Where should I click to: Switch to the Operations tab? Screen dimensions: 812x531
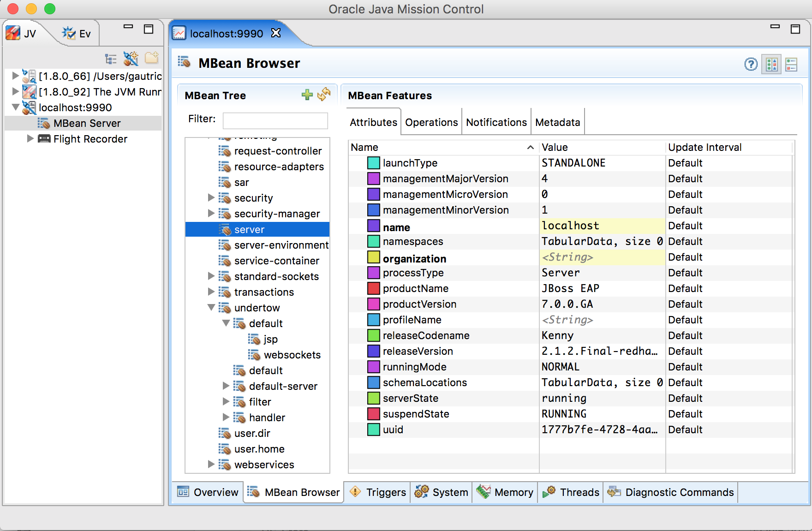431,122
